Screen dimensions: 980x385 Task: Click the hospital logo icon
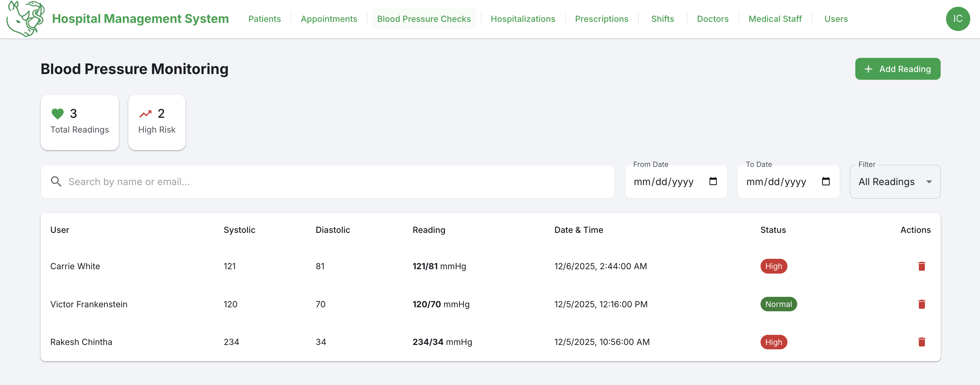(25, 18)
